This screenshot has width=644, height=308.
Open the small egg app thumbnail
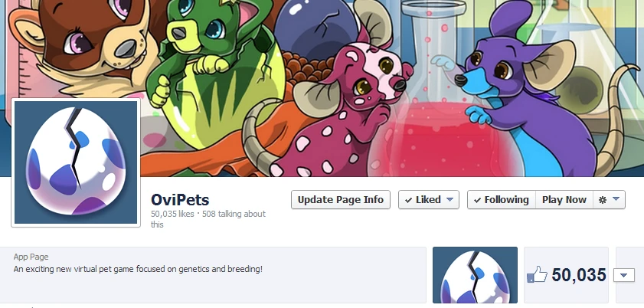[476, 275]
